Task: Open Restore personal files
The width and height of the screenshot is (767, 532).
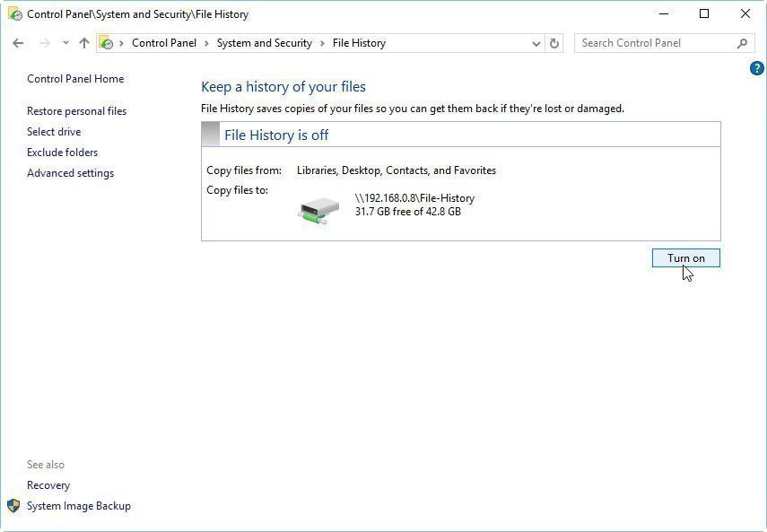Action: click(77, 111)
